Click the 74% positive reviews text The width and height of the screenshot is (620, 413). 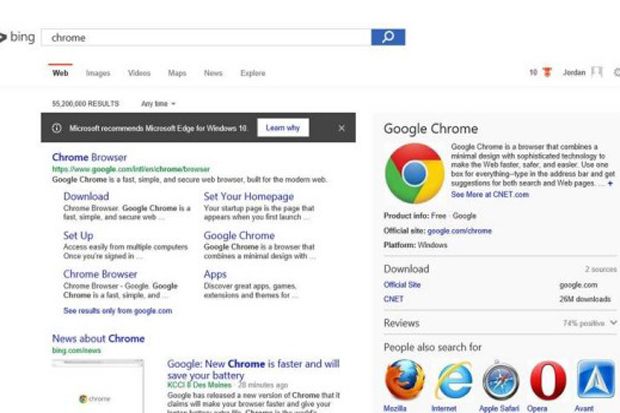[x=584, y=323]
